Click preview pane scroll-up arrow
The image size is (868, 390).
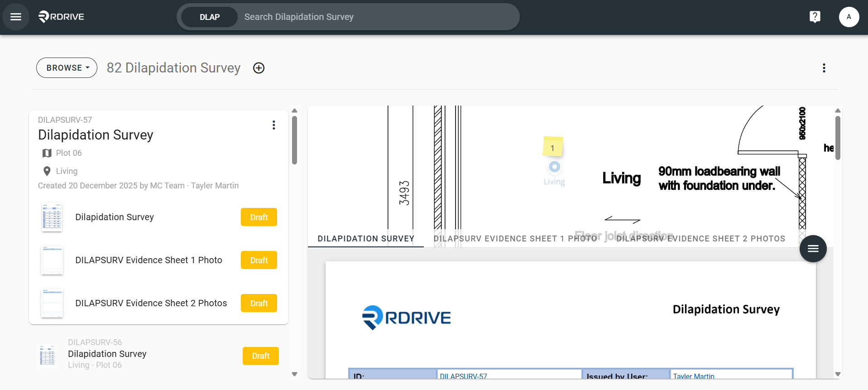point(838,111)
